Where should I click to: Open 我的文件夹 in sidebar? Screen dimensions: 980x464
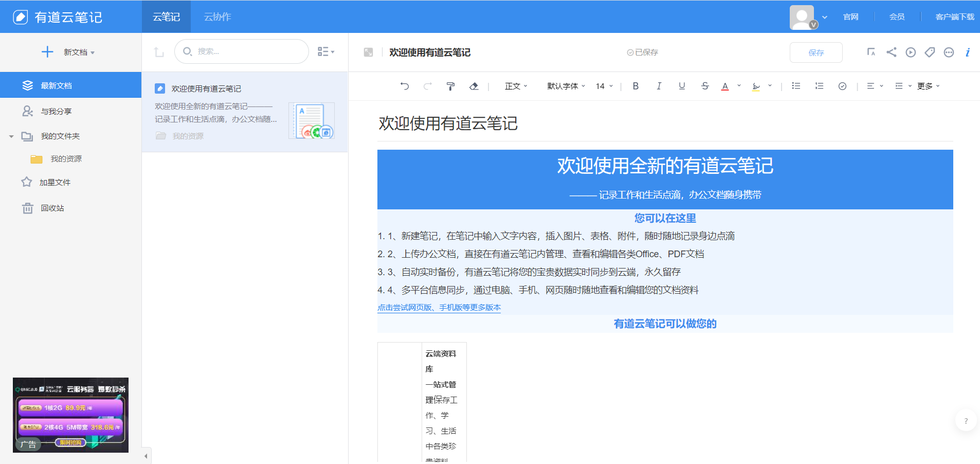click(x=60, y=136)
